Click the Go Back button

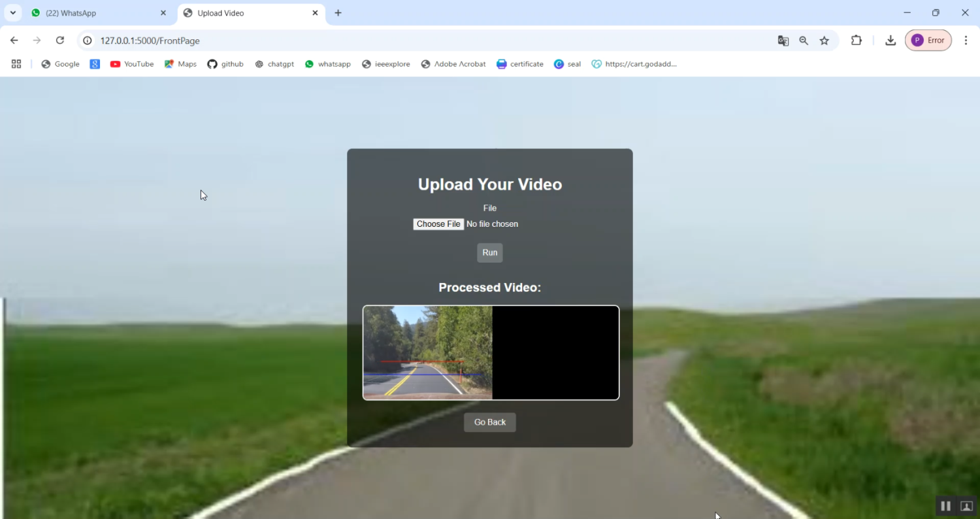489,422
